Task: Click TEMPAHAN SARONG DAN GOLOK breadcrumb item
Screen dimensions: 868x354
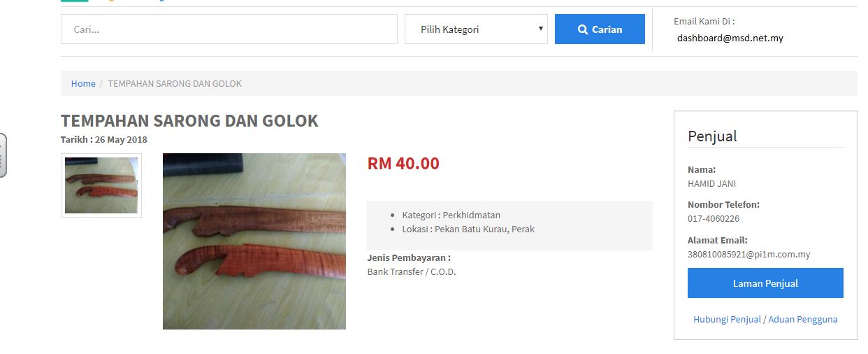Action: click(175, 83)
